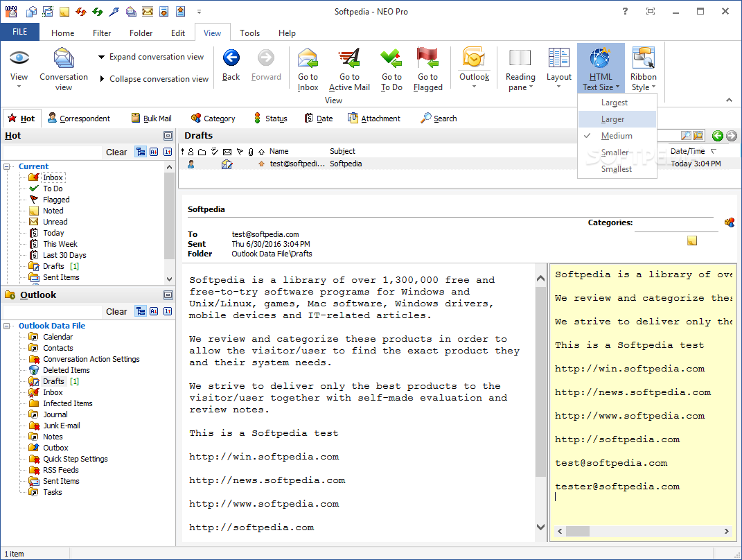Select Smallest text size
Image resolution: width=742 pixels, height=560 pixels.
point(617,169)
